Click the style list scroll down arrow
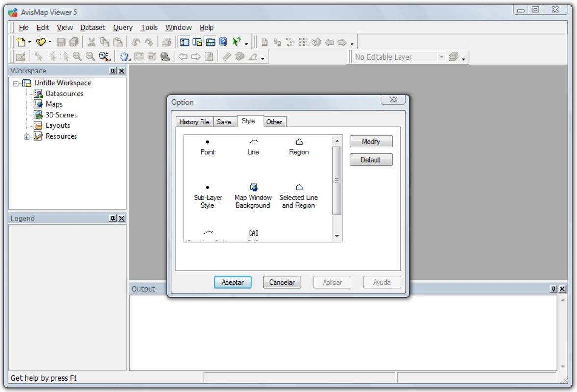Screen dimensions: 577x392 (337, 236)
